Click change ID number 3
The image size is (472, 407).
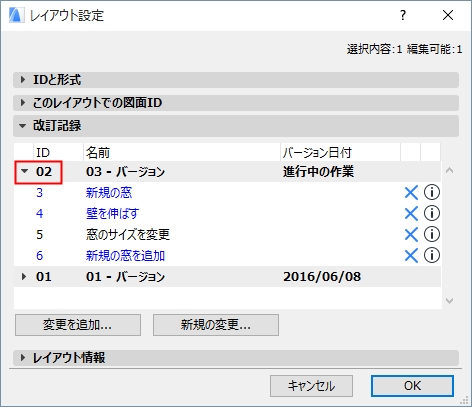[x=39, y=193]
